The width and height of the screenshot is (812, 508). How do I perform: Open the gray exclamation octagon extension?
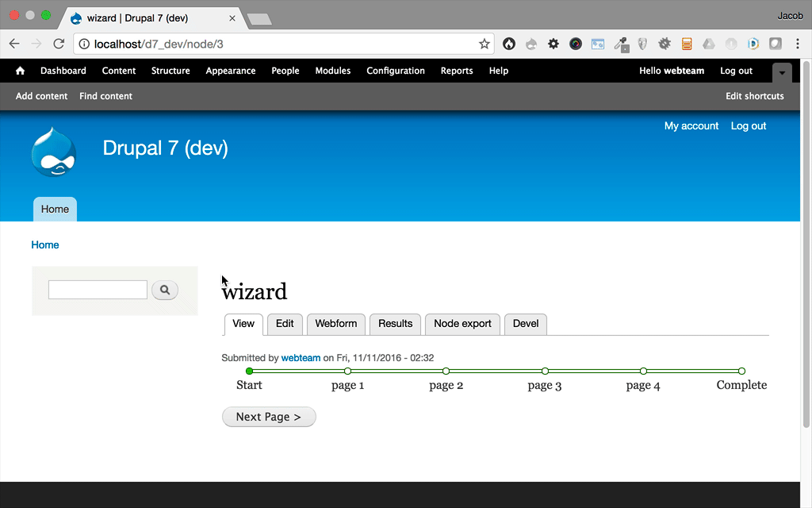coord(731,44)
